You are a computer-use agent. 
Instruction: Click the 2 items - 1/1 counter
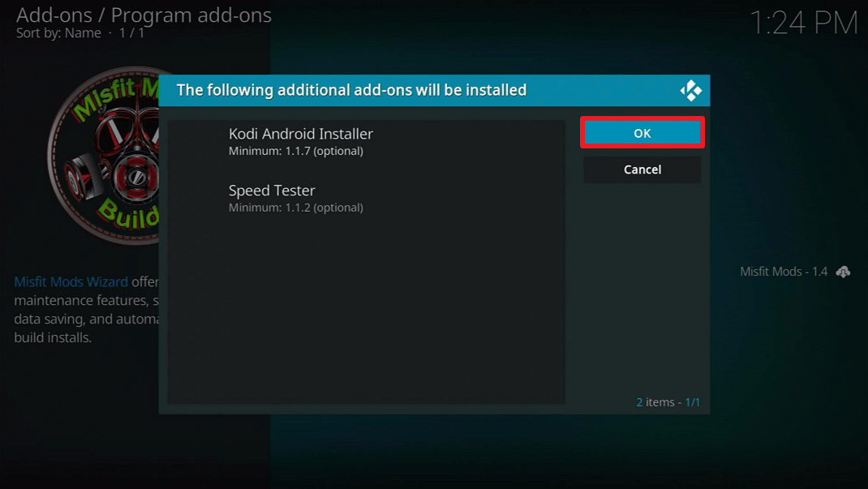[x=668, y=402]
